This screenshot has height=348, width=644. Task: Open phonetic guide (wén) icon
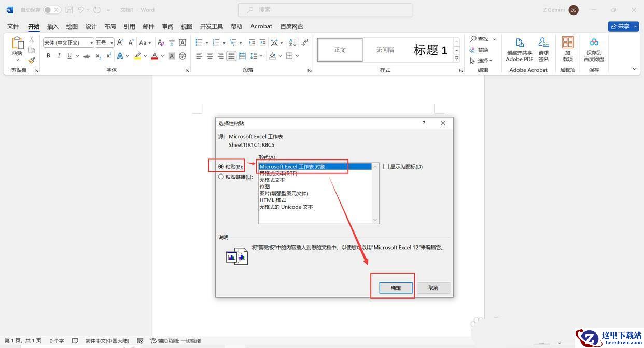(x=172, y=42)
